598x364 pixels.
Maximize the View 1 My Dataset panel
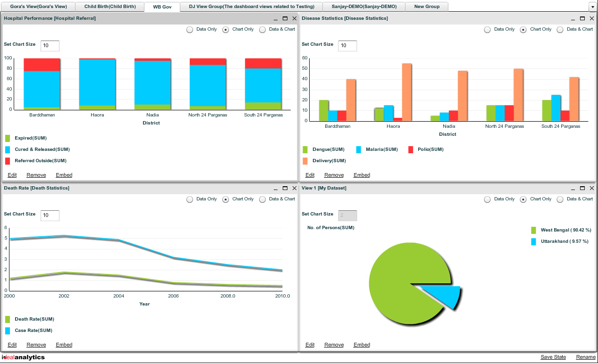(x=582, y=188)
